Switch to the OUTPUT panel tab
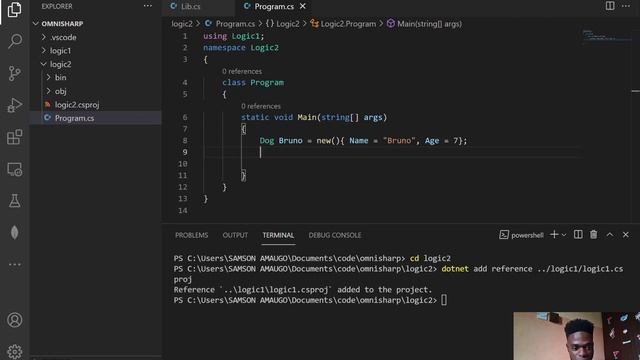The height and width of the screenshot is (360, 640). 235,235
